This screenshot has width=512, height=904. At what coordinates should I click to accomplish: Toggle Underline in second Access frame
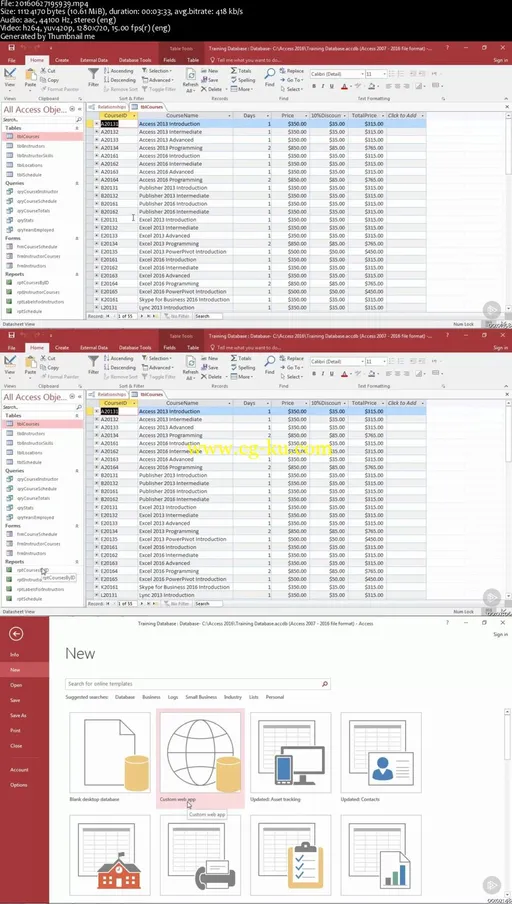331,374
